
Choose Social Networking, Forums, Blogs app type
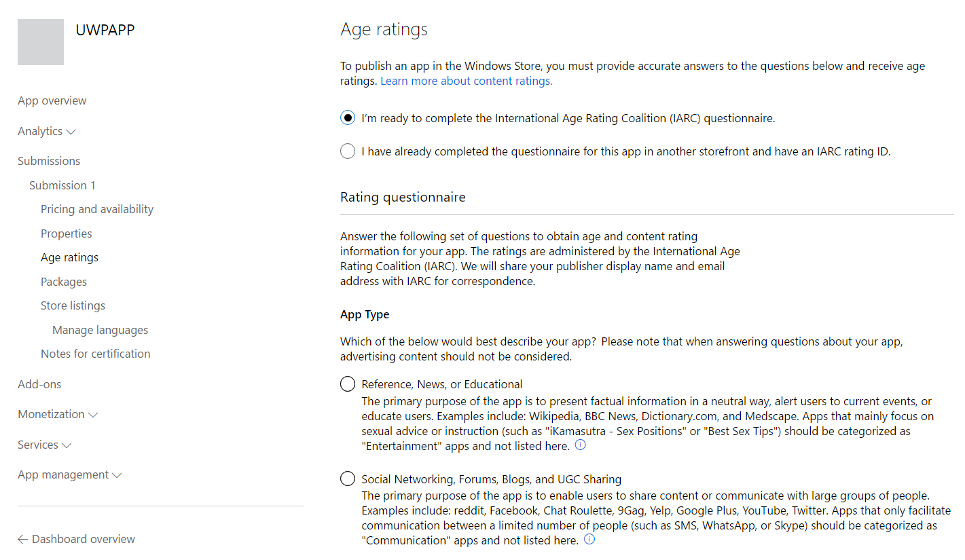[x=348, y=479]
